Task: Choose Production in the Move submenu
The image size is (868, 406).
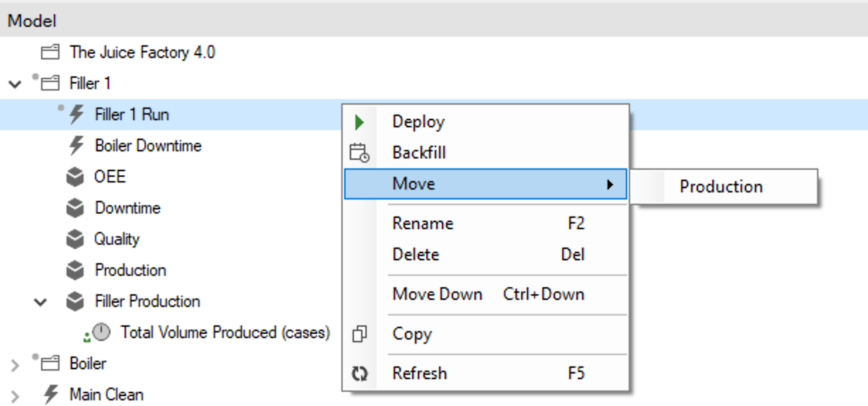Action: [x=722, y=187]
